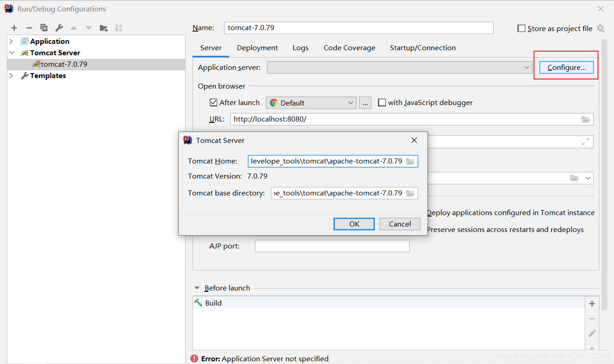Toggle After launch checkbox
Screen dimensions: 614x364
point(213,103)
